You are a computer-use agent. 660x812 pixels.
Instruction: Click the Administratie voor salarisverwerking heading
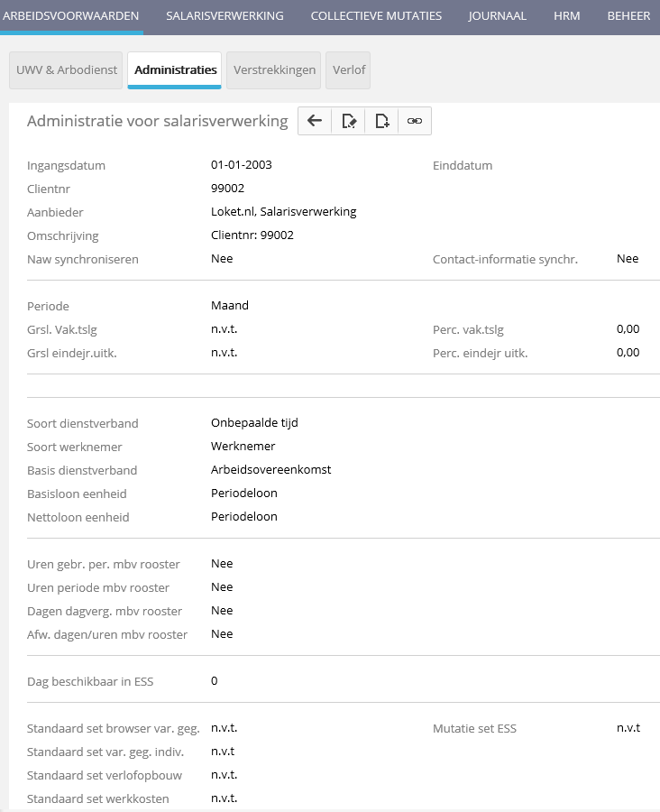157,121
